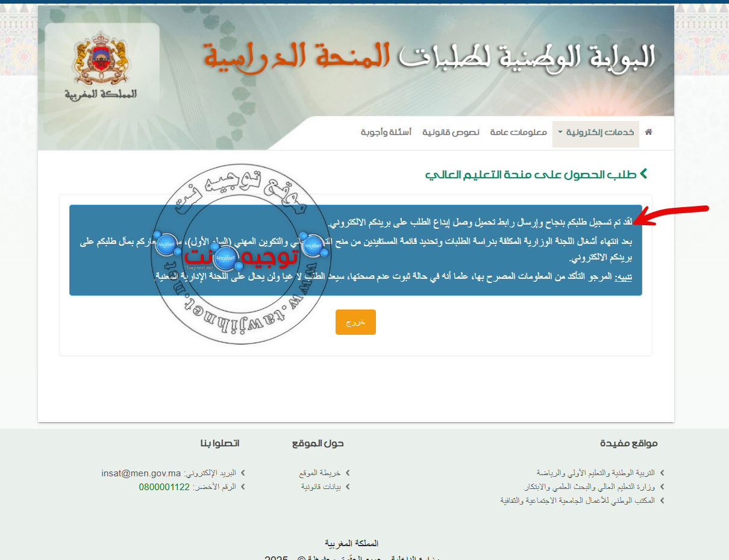The height and width of the screenshot is (560, 729).
Task: Click the insat@men.gov.ma email address
Action: pyautogui.click(x=141, y=473)
